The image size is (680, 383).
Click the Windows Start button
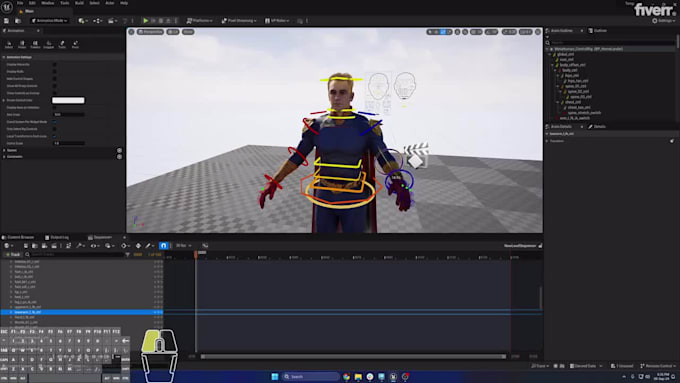(x=275, y=376)
